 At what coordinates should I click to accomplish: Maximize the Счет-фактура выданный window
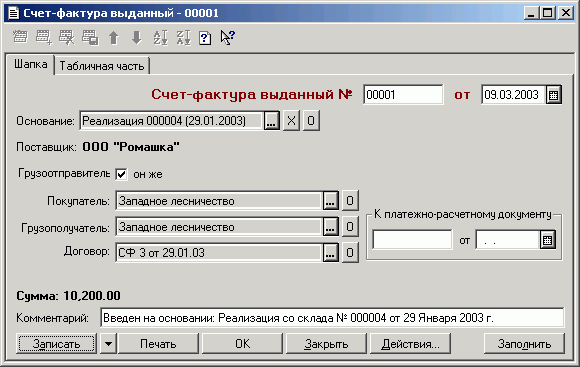pos(548,13)
